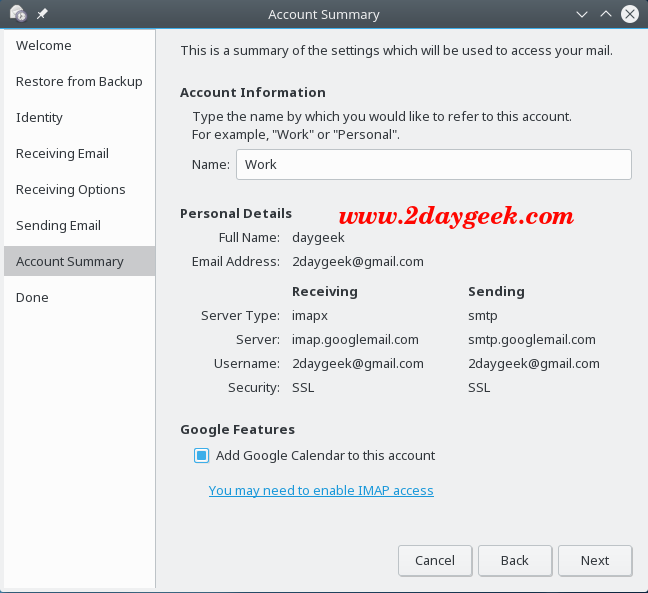Toggle the pin window icon

click(42, 14)
